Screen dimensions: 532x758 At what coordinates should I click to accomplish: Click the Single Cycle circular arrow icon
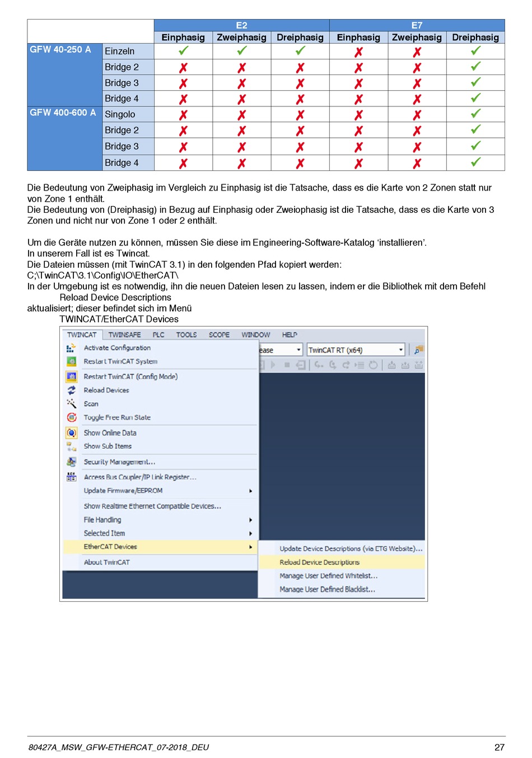coord(373,365)
